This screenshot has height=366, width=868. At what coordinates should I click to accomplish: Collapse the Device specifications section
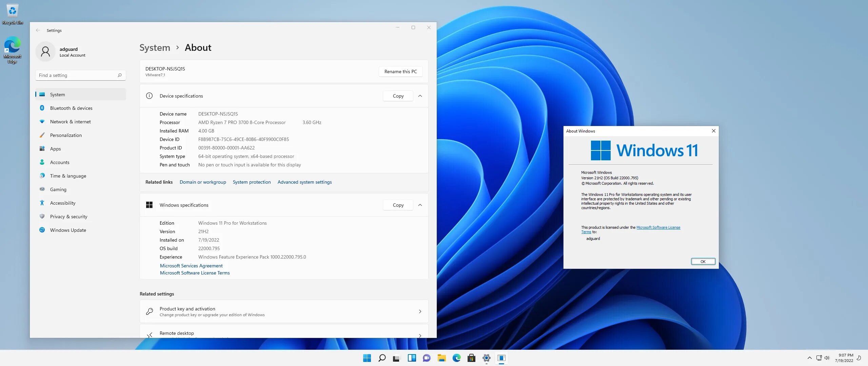420,96
